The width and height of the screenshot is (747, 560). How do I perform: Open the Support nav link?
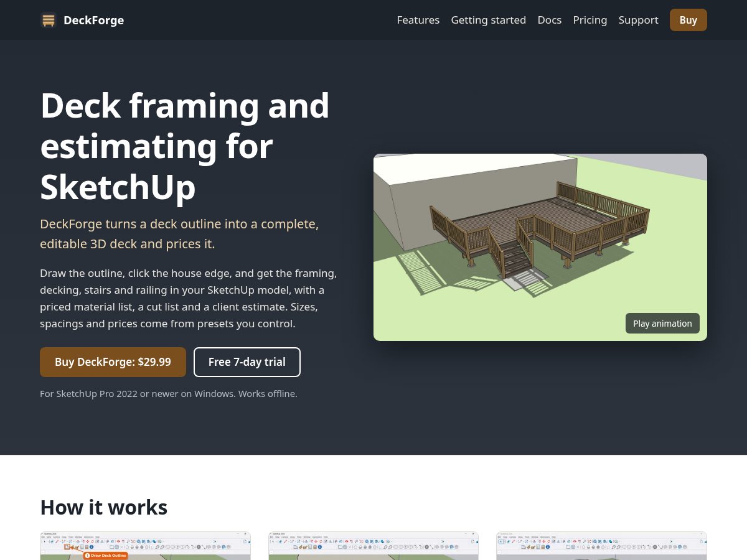click(x=638, y=20)
